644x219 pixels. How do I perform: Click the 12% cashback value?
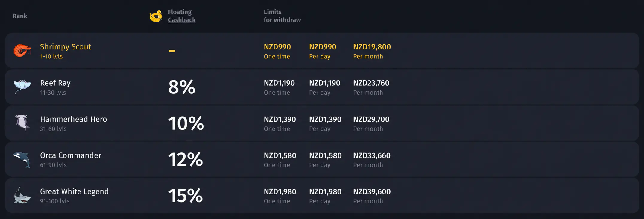tap(186, 159)
